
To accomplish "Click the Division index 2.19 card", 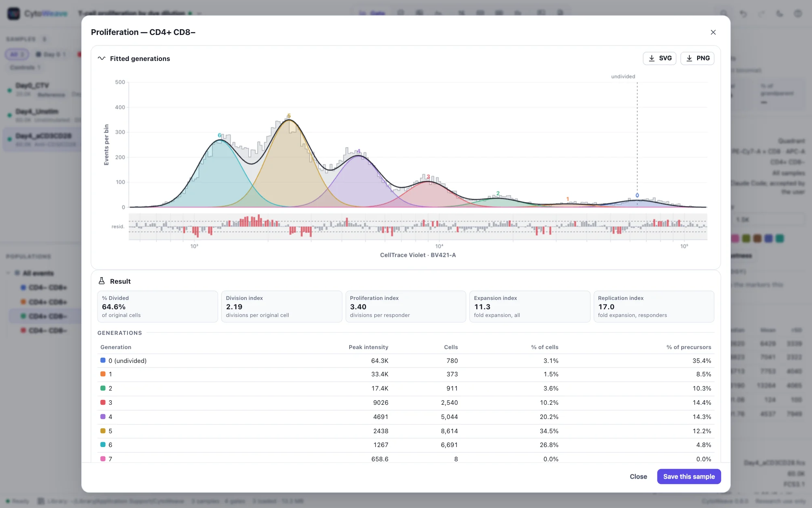I will (281, 306).
